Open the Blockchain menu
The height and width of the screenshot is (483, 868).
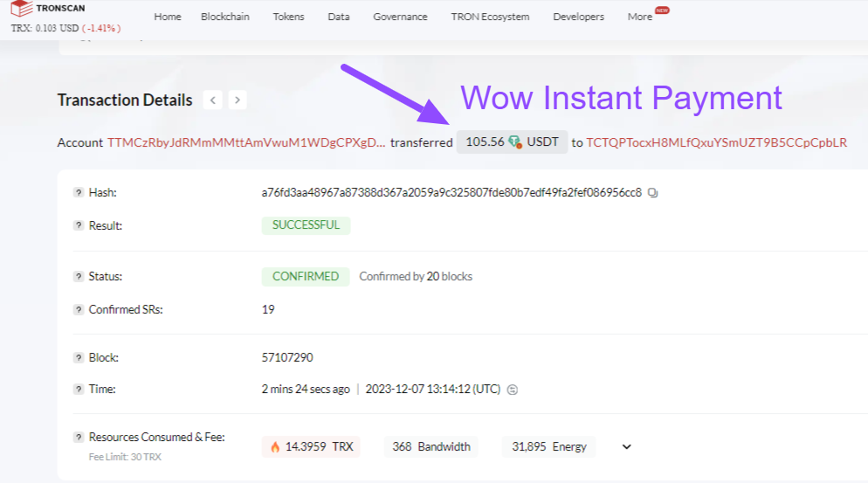(225, 17)
